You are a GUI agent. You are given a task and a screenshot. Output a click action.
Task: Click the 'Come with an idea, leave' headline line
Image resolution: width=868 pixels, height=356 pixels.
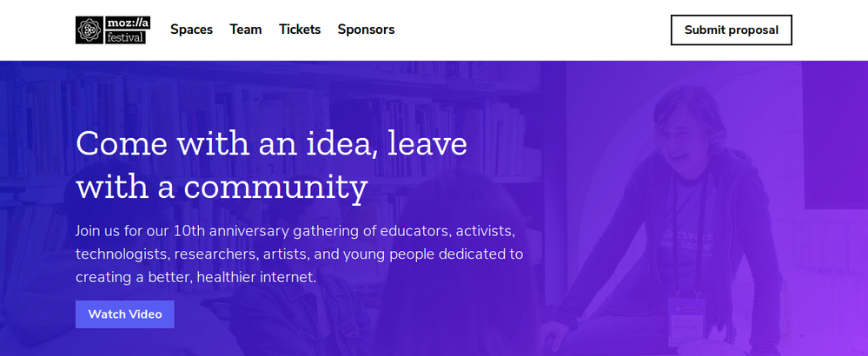pyautogui.click(x=271, y=142)
